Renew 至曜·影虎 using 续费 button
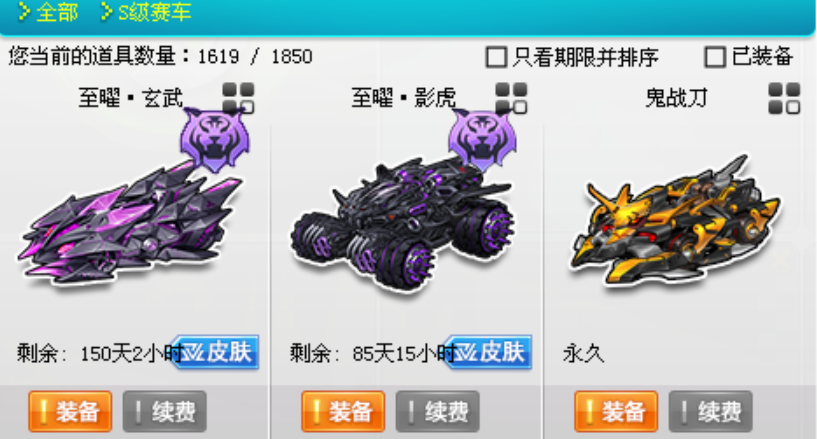Screen dimensions: 817x439 tap(438, 411)
